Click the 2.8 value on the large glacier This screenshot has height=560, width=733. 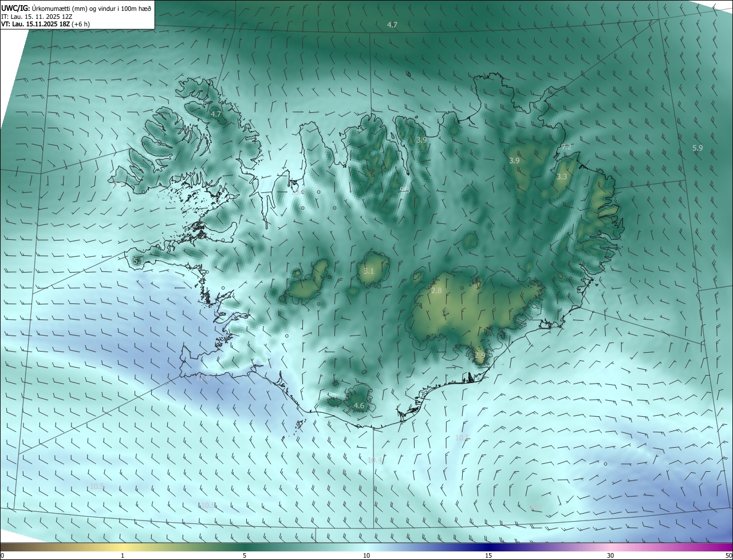(436, 291)
